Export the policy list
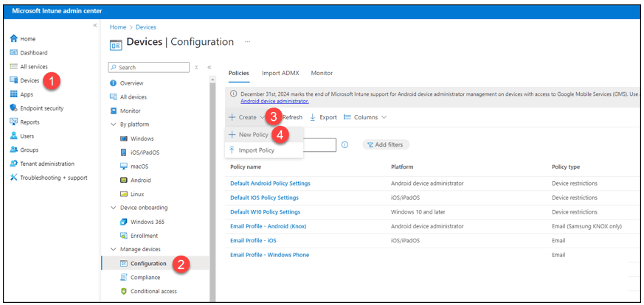Viewport: 644px width, 305px height. pyautogui.click(x=324, y=118)
